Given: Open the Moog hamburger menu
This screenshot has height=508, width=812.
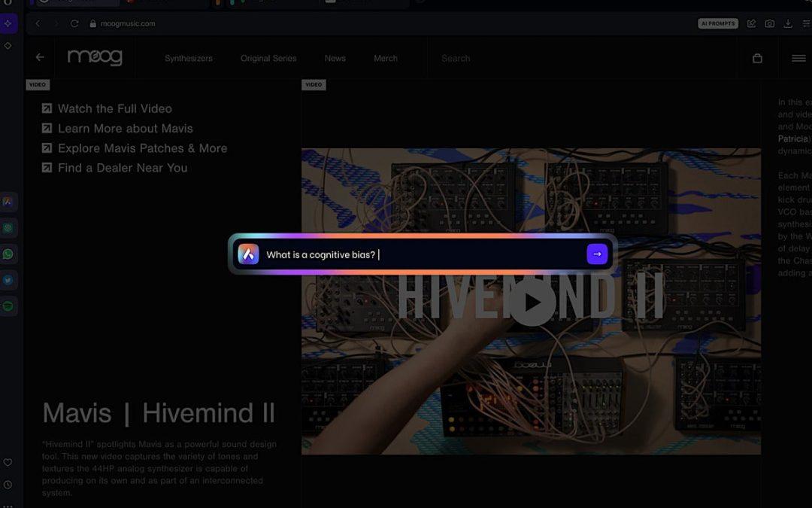Looking at the screenshot, I should pyautogui.click(x=798, y=58).
